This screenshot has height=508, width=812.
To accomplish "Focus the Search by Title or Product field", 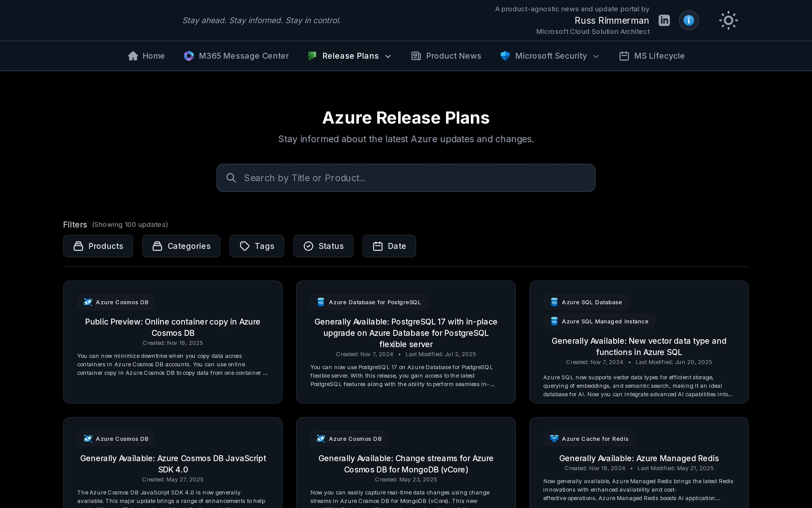I will click(x=406, y=178).
